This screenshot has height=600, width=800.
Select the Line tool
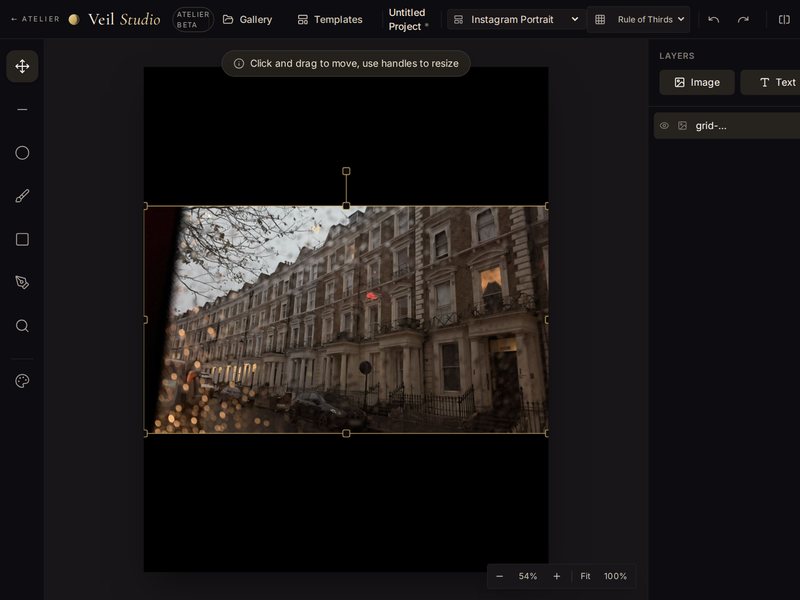click(22, 109)
